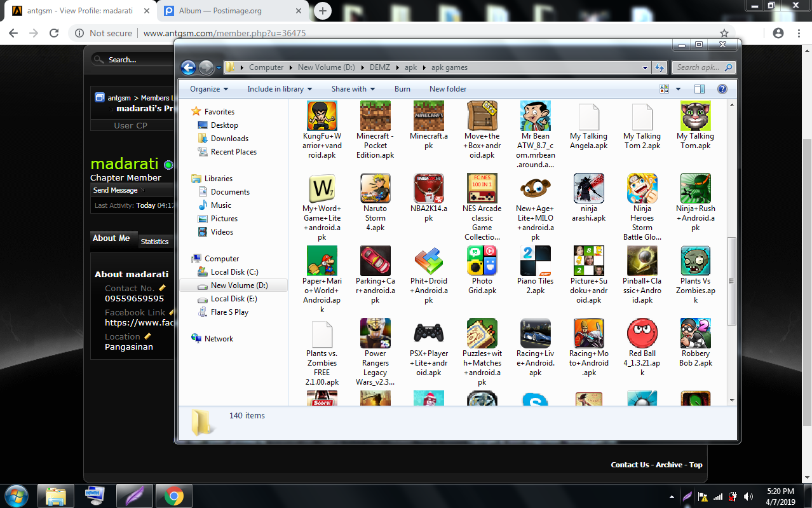The image size is (812, 508).
Task: Select the Ninja Heroes Storm Battle icon
Action: point(642,188)
